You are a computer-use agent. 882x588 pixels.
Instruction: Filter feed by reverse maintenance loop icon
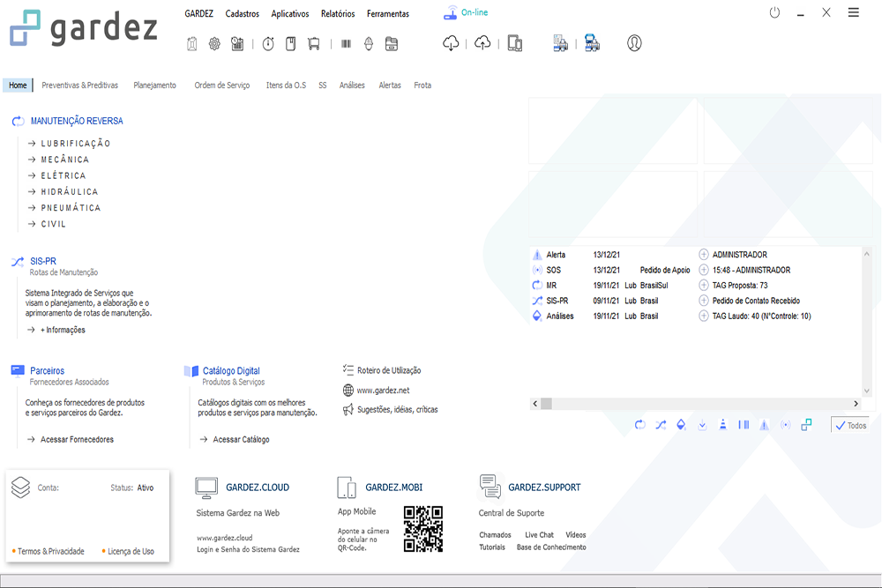pyautogui.click(x=639, y=425)
